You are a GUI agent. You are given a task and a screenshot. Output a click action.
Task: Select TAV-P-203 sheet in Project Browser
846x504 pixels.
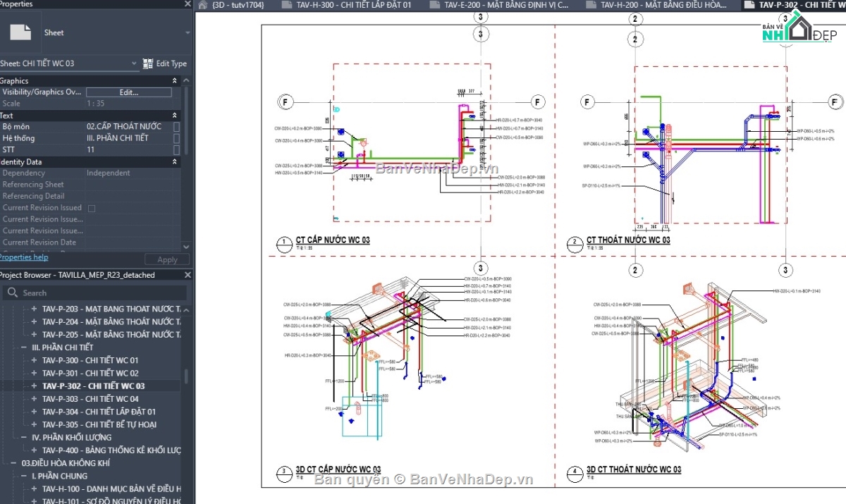[111, 309]
